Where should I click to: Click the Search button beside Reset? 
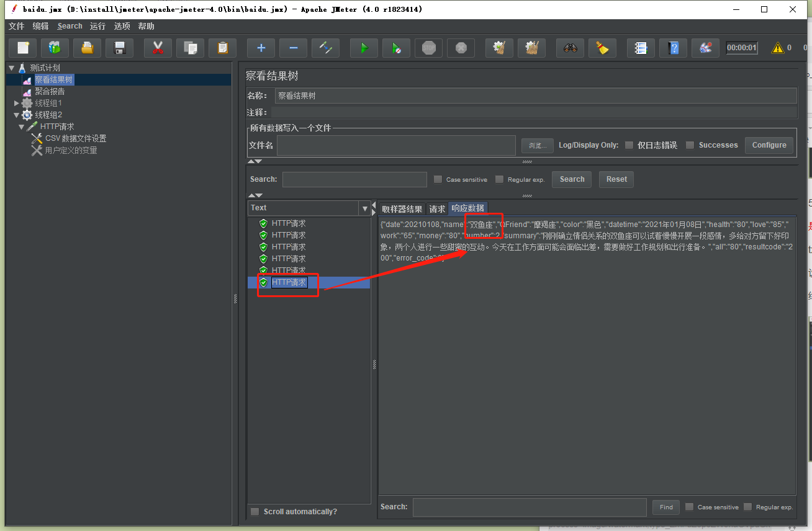(x=572, y=179)
